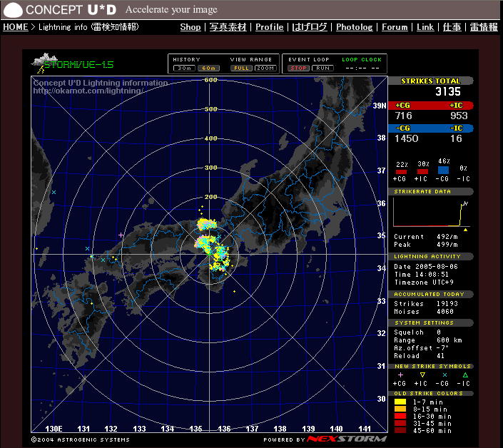This screenshot has width=503, height=448.
Task: Run the event loop
Action: click(x=322, y=68)
